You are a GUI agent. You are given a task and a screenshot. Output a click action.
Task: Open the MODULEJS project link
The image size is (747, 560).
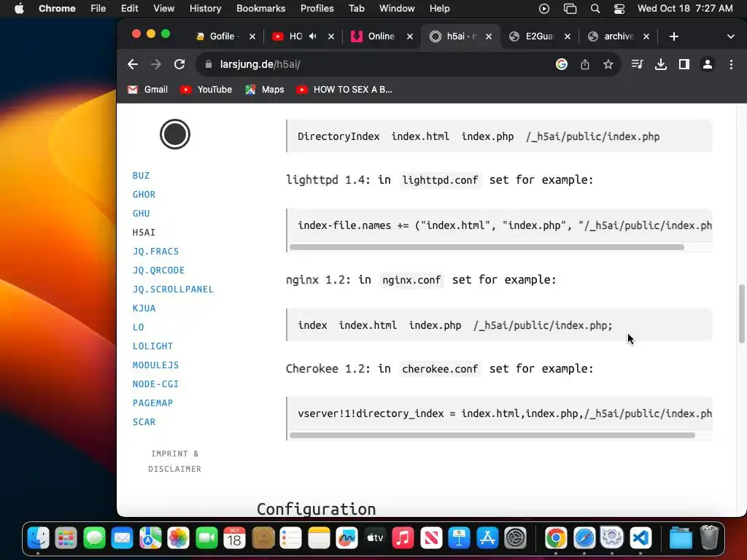156,365
